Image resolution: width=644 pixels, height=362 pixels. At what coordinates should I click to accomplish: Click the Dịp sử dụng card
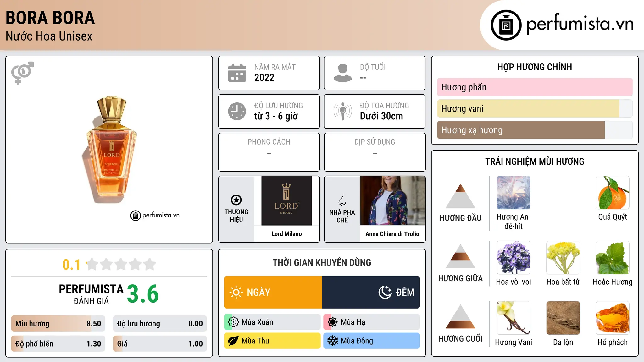(375, 152)
